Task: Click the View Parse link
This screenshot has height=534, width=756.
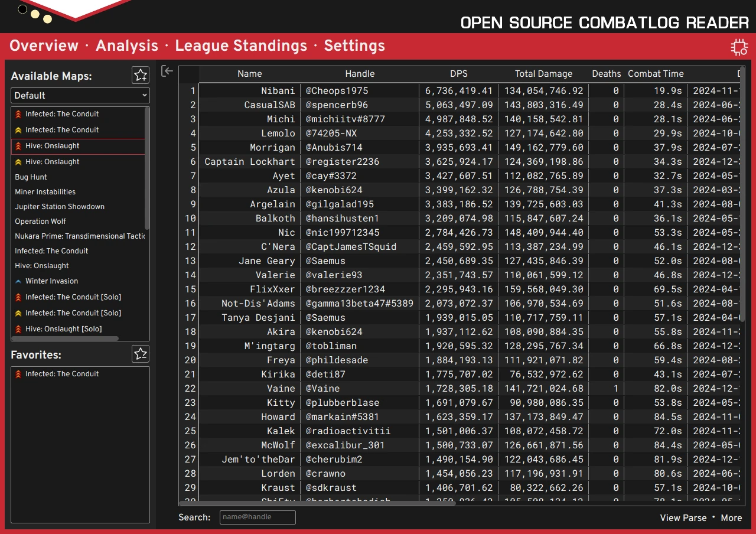Action: tap(683, 517)
